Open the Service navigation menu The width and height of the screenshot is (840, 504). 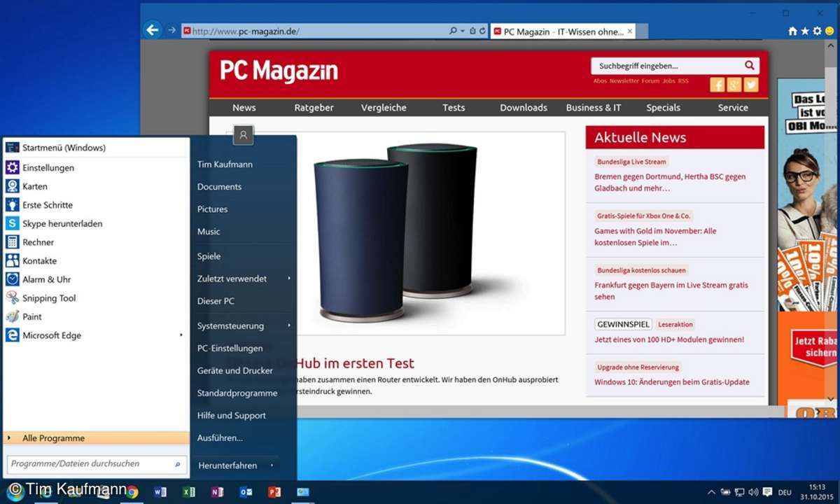click(x=733, y=107)
